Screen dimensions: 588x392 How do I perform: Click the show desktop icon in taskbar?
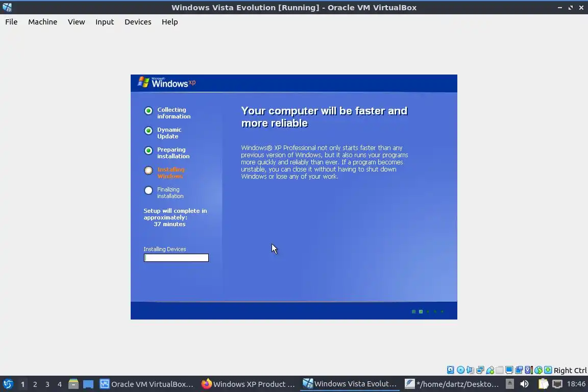click(x=88, y=384)
